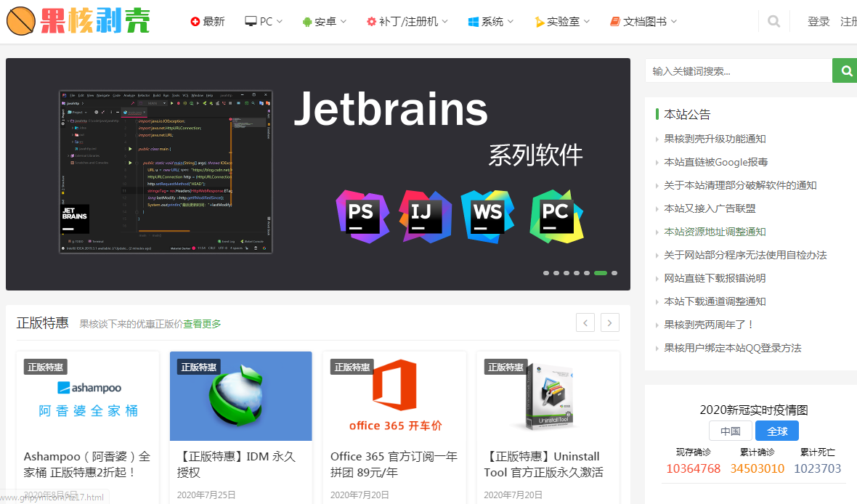Expand the 补丁/注册机 dropdown menu
This screenshot has width=857, height=504.
(407, 21)
